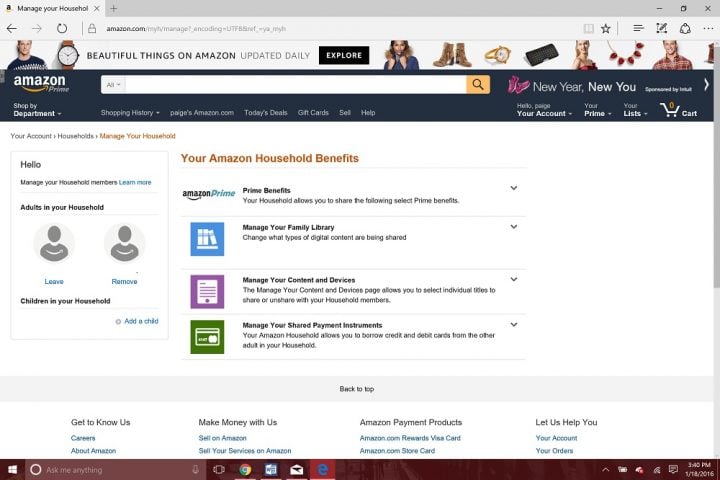The image size is (720, 480).
Task: Open the Shopping History dropdown
Action: point(130,113)
